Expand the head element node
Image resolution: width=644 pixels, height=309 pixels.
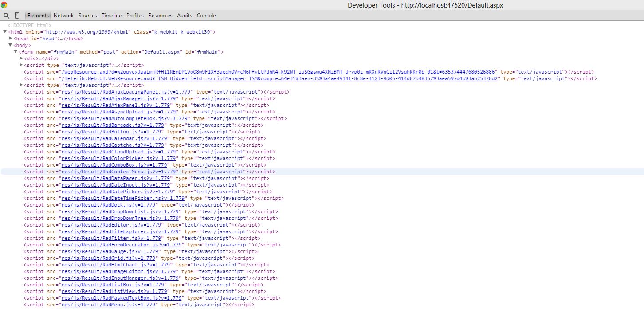pyautogui.click(x=10, y=39)
